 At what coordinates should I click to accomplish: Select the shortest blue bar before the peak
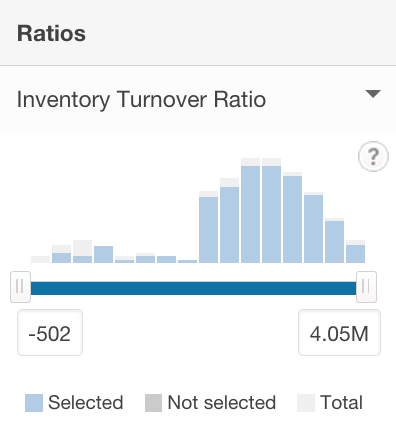187,261
